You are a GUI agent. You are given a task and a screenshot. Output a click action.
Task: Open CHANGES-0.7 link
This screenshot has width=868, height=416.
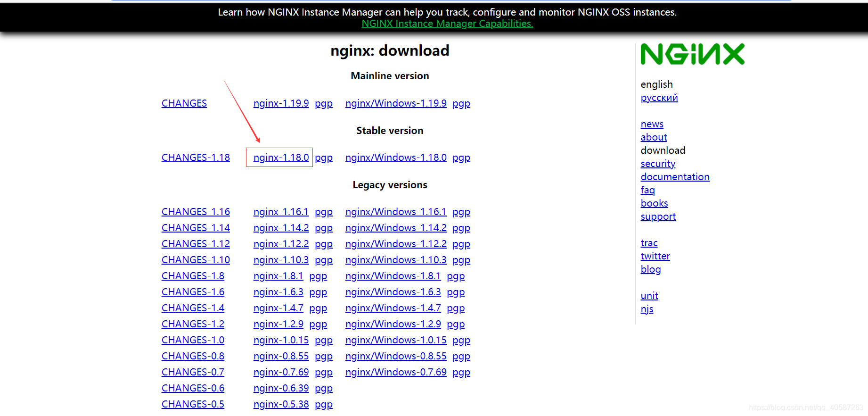point(193,372)
